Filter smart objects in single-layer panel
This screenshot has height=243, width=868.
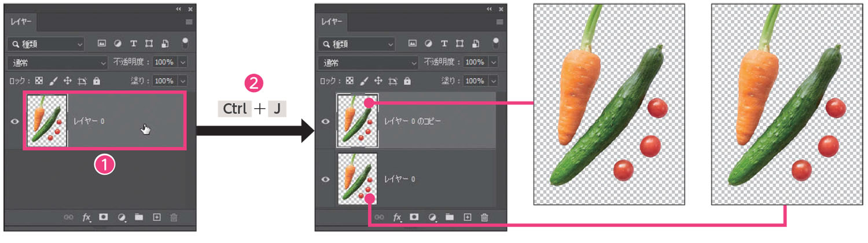(x=164, y=43)
